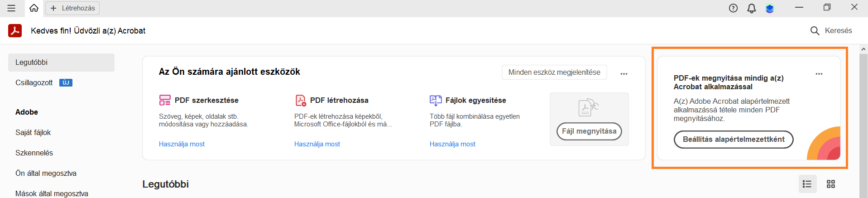Click Beállítás alapértelmezettként button
868x198 pixels.
(734, 140)
